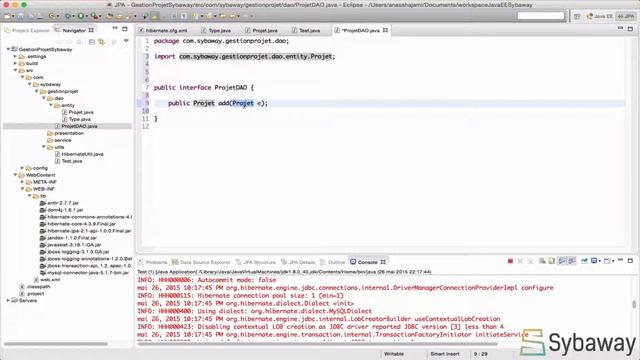This screenshot has height=360, width=640.
Task: Click the Run Last Tool icon with red toolbox
Action: coord(94,16)
